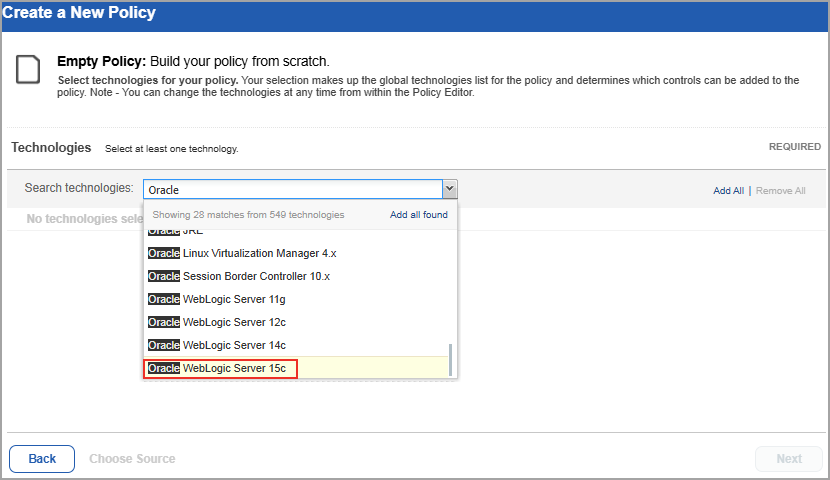Pick Oracle WebLogic Server 15c

[297, 368]
